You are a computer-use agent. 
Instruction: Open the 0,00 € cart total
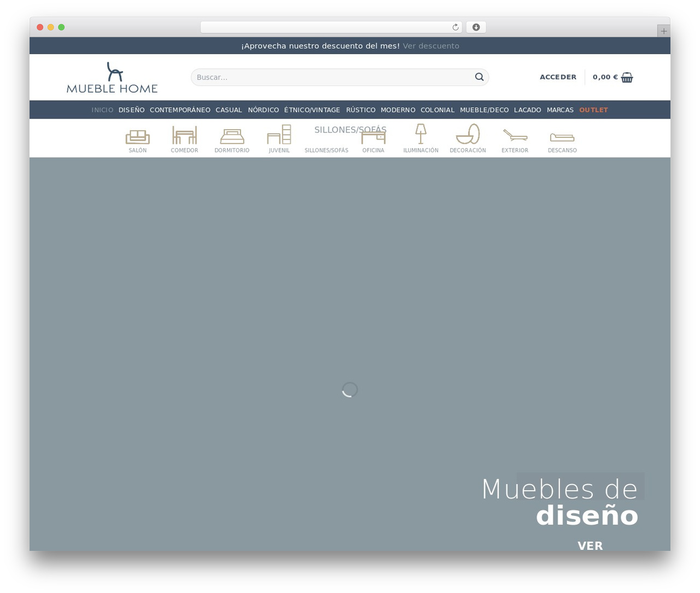[605, 77]
